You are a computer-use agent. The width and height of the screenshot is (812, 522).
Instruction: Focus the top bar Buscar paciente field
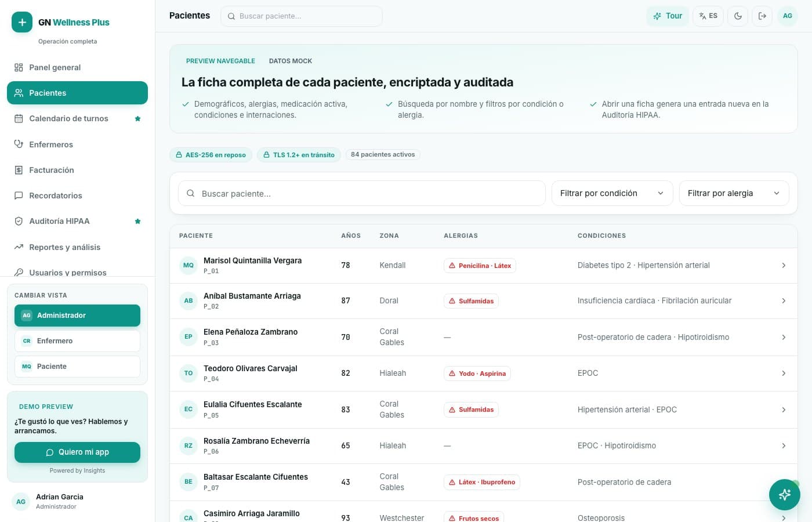coord(302,16)
